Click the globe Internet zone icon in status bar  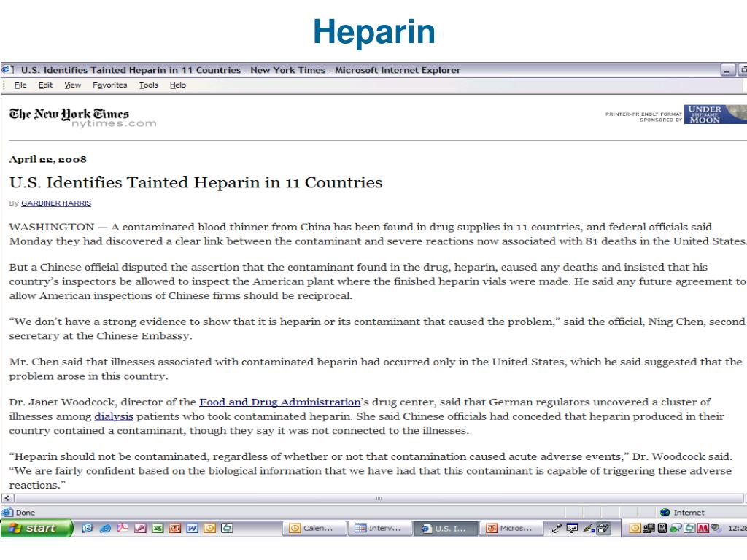pos(665,513)
